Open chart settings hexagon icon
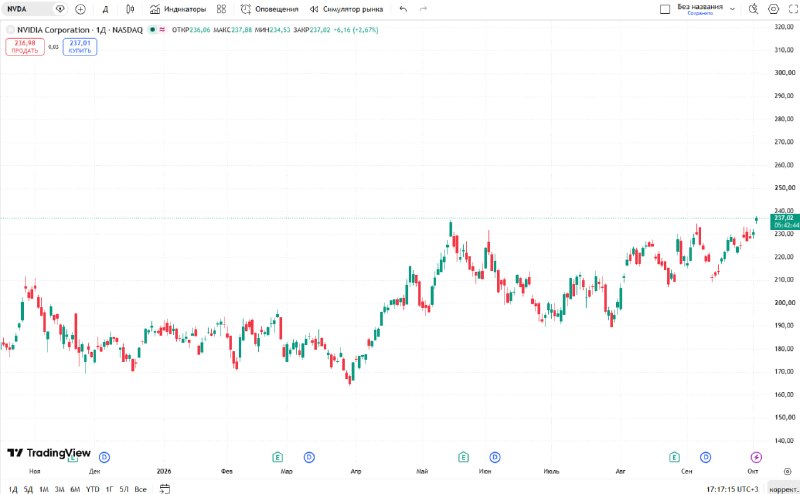Viewport: 800px width, 494px height. point(774,9)
